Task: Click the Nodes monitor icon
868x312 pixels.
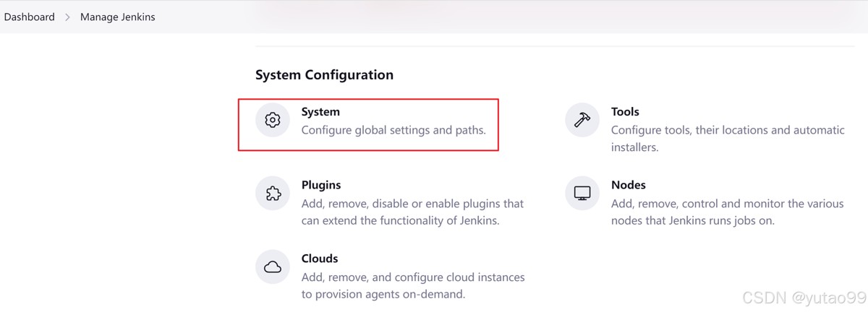Action: coord(582,194)
